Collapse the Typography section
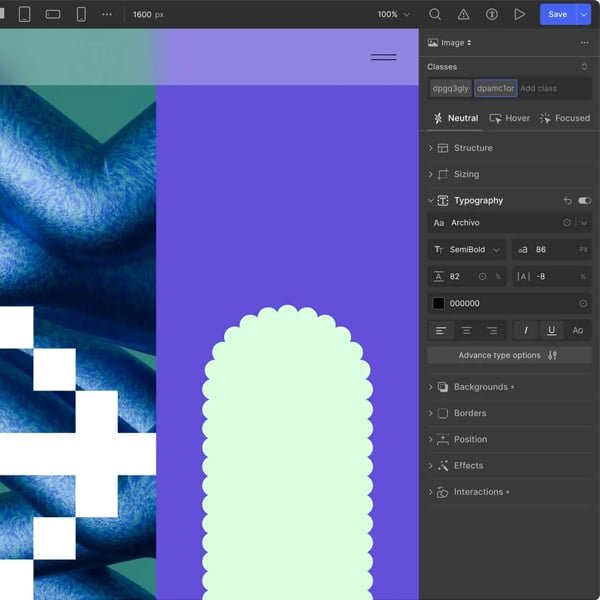Viewport: 600px width, 600px height. click(430, 201)
